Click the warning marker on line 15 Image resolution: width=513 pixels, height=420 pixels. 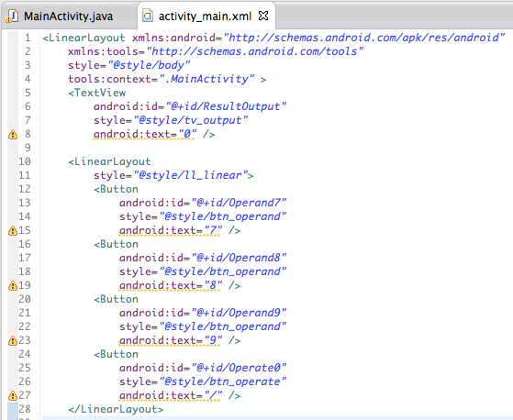(x=13, y=231)
